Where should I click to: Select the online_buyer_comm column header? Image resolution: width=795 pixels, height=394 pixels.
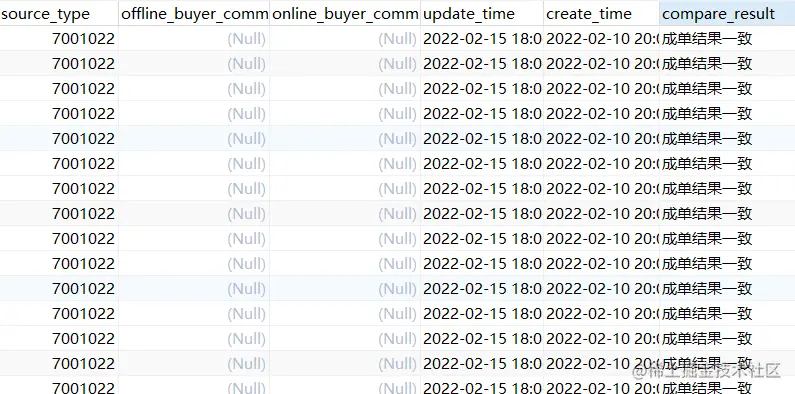(x=345, y=14)
